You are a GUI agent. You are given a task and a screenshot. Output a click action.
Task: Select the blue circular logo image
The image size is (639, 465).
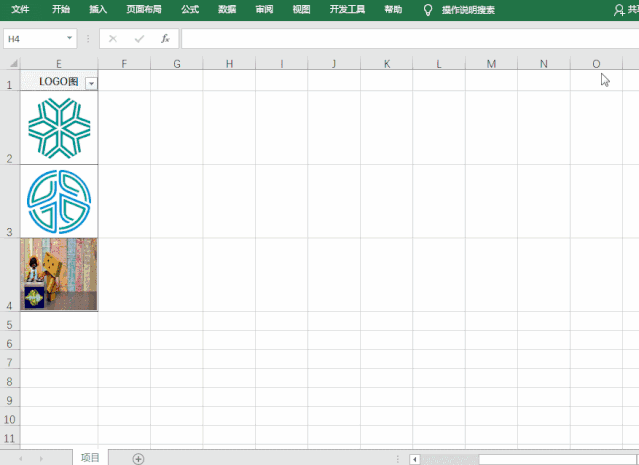click(59, 201)
